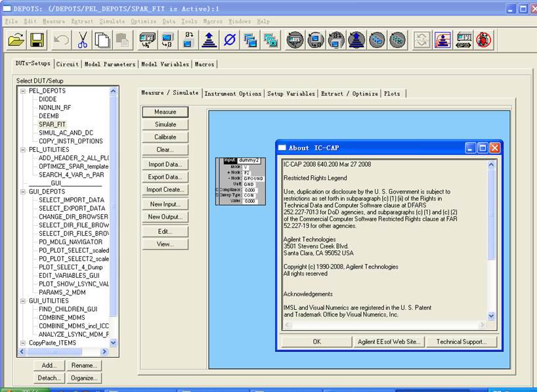Click the DUT tree scroll-up arrow

(x=114, y=91)
